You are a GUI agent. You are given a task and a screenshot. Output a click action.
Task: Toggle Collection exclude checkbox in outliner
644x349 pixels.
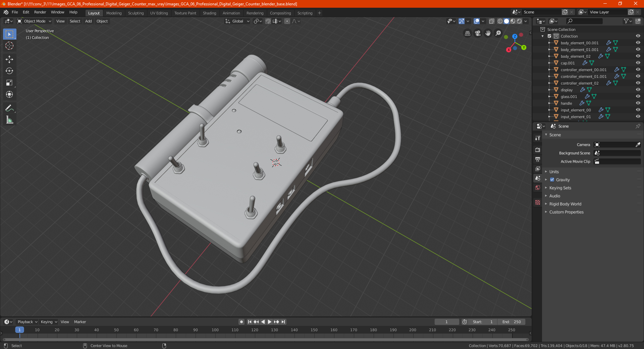tap(549, 36)
